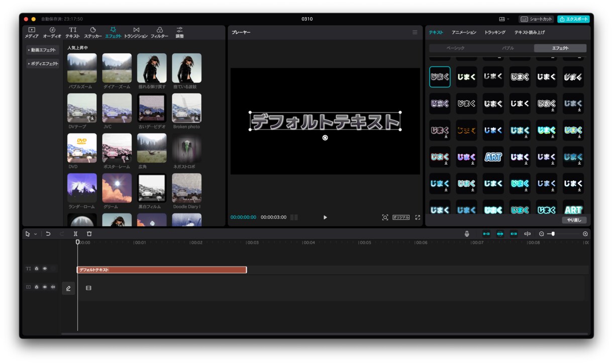Choose the Broken photo effect thumbnail

[x=186, y=108]
